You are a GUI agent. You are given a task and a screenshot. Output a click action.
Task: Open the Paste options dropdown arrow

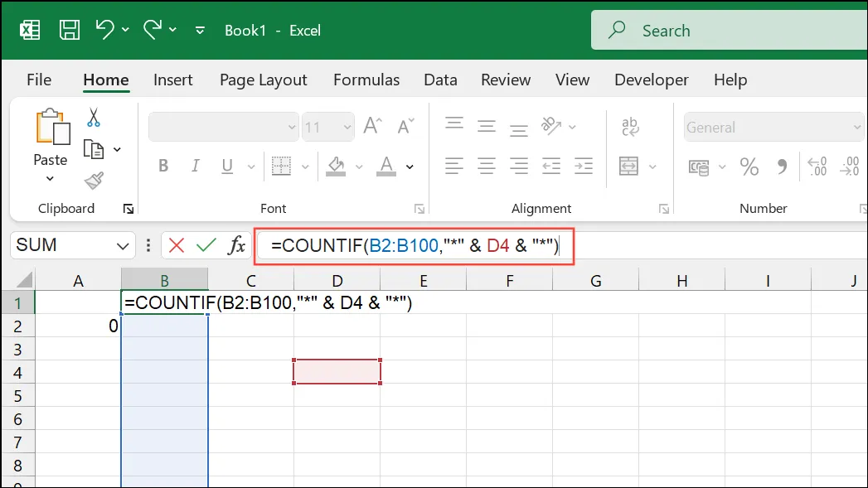pyautogui.click(x=50, y=179)
